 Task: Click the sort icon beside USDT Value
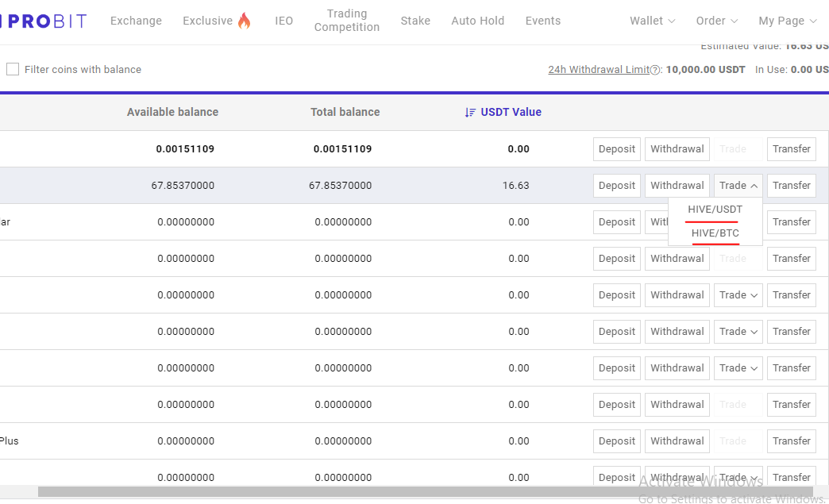point(470,113)
